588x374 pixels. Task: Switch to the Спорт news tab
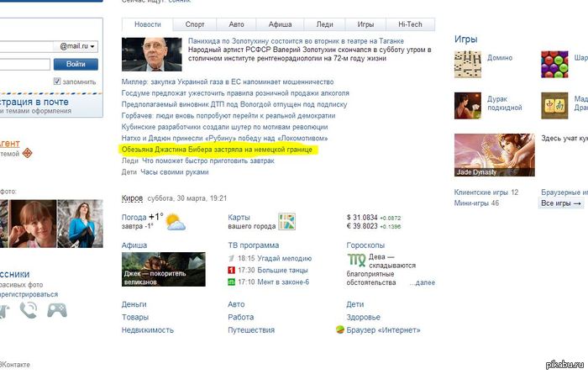[195, 25]
